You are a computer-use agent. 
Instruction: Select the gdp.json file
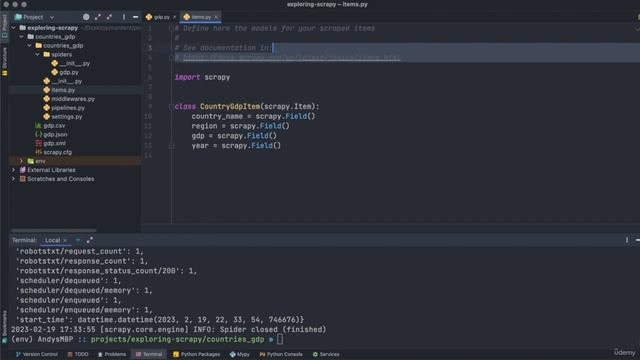(55, 134)
